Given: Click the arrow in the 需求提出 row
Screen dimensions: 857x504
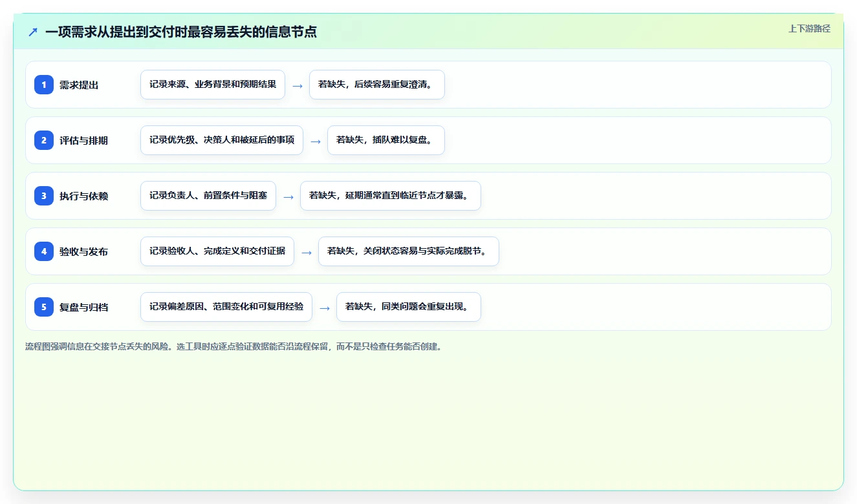Looking at the screenshot, I should coord(298,85).
